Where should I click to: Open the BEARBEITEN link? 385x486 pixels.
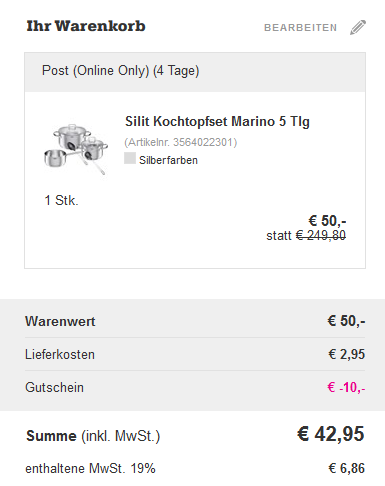301,28
